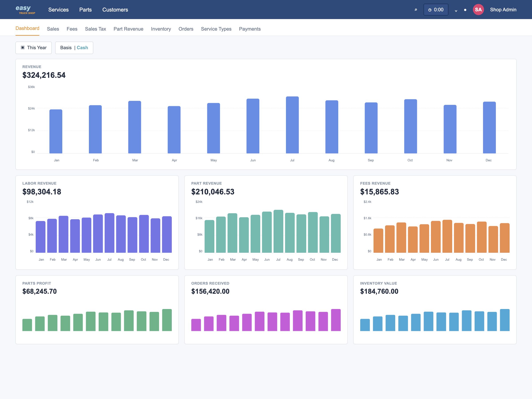
Task: Click the Mar bar in Part Revenue chart
Action: (232, 233)
